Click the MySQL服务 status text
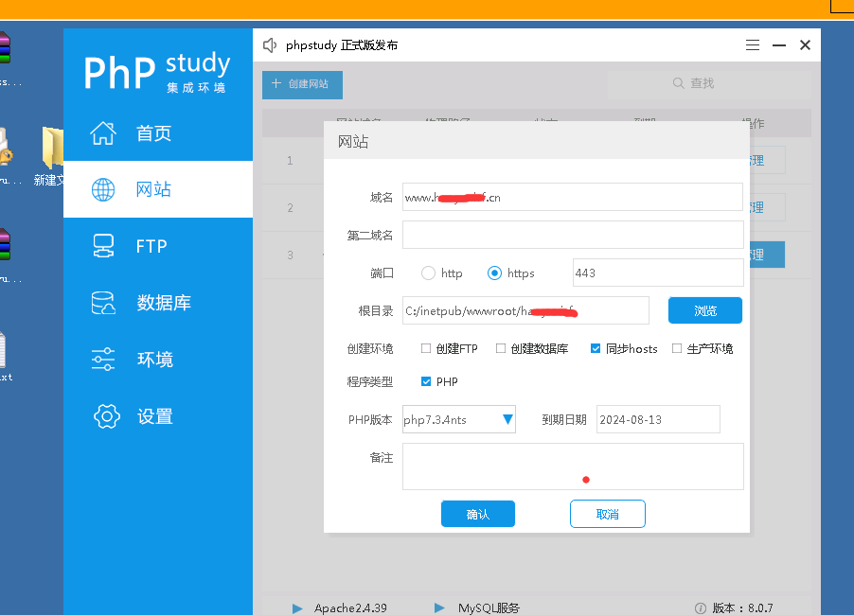 point(489,608)
